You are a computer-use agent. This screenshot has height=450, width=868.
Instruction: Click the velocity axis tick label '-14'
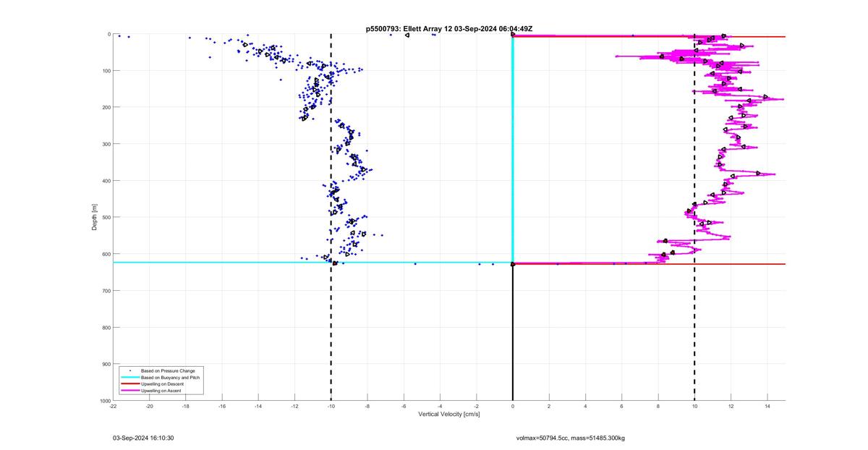click(x=258, y=407)
